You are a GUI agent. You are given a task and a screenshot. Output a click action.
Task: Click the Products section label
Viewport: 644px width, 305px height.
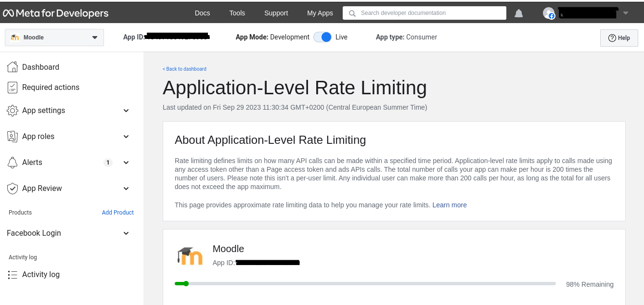[x=20, y=212]
